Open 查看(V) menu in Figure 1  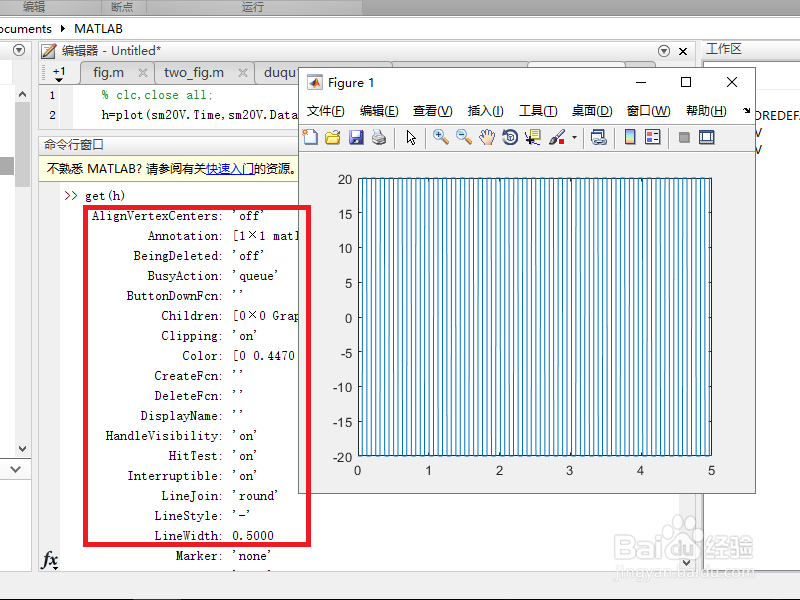(x=432, y=111)
